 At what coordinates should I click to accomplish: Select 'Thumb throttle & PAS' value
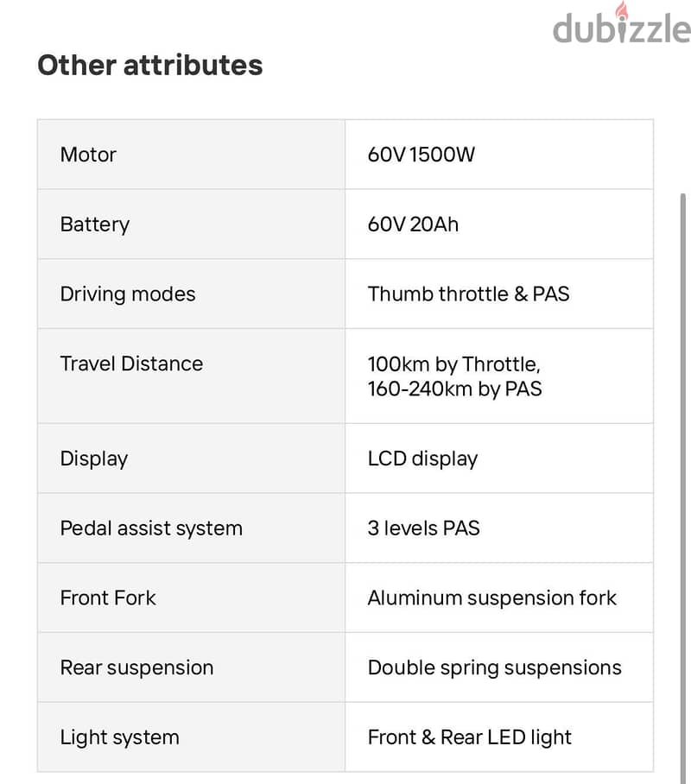click(x=468, y=294)
